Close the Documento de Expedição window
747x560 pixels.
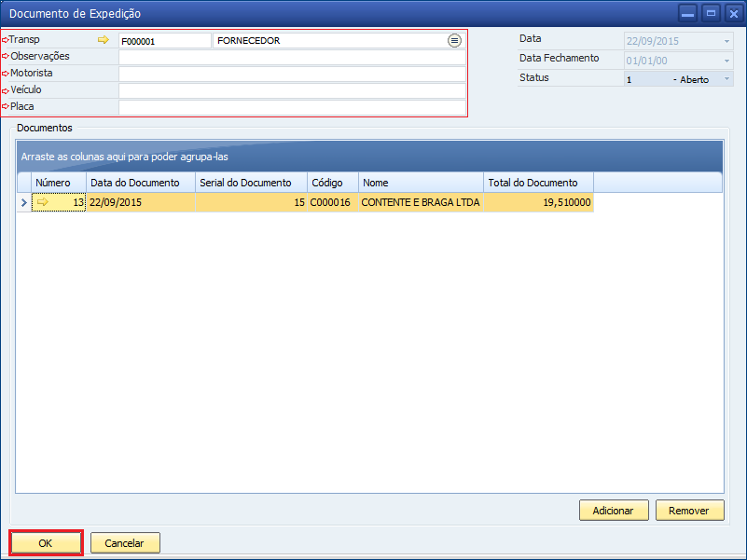point(734,13)
